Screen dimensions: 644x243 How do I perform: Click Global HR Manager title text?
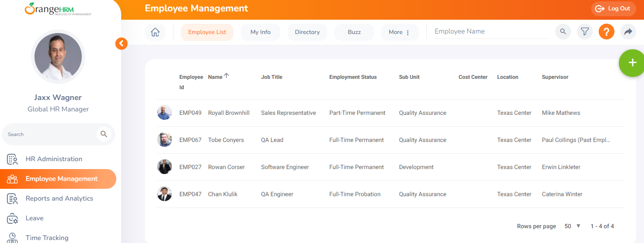pos(58,109)
